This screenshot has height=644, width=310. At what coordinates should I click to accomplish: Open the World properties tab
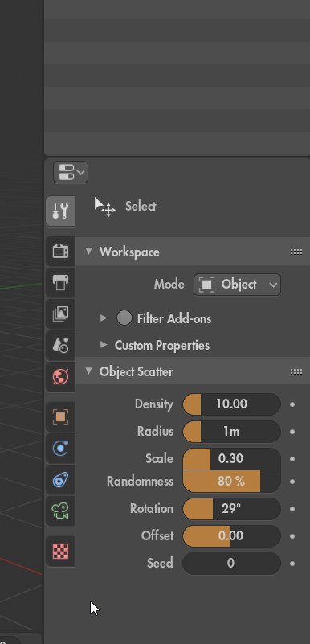(x=61, y=376)
